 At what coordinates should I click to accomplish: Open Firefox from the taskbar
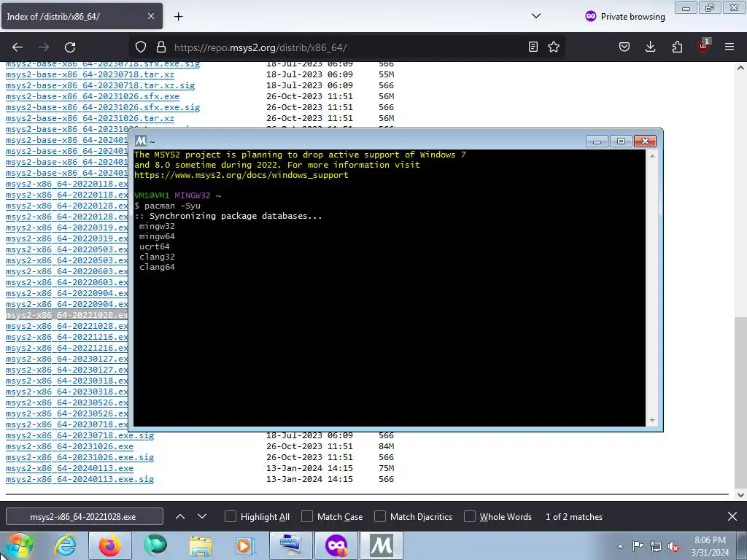[x=109, y=545]
